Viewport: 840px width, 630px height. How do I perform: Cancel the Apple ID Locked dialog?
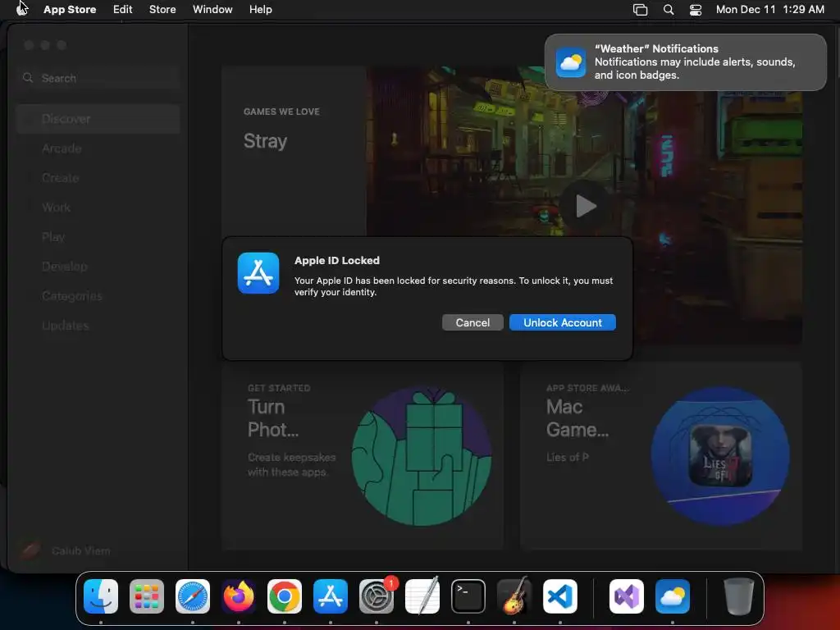[472, 322]
